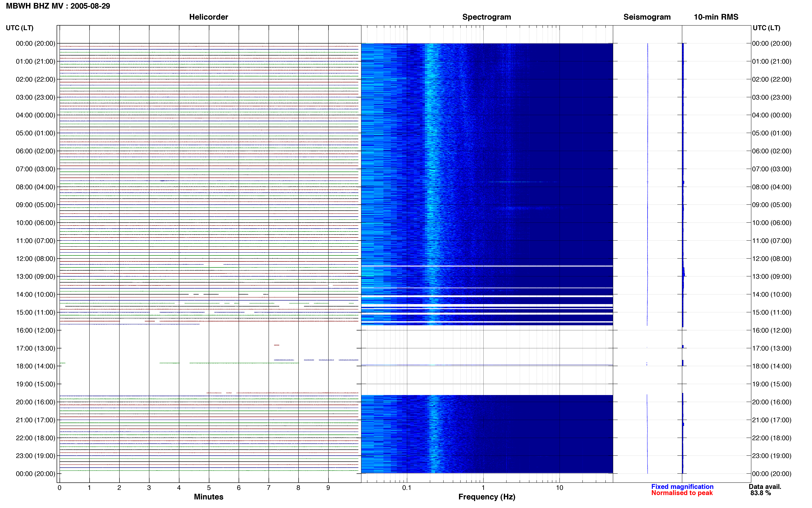
Task: Click the 0.1 frequency tick label
Action: [x=407, y=488]
